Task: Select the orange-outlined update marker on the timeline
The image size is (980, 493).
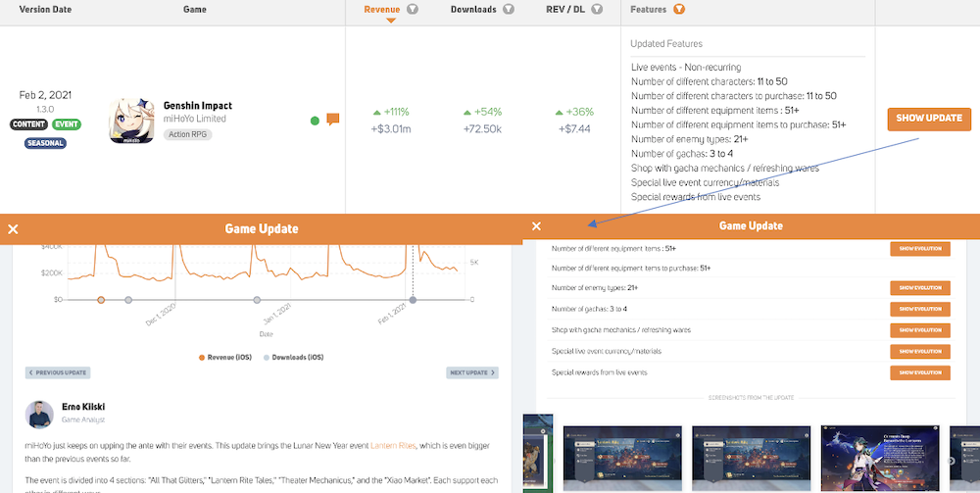Action: click(101, 300)
